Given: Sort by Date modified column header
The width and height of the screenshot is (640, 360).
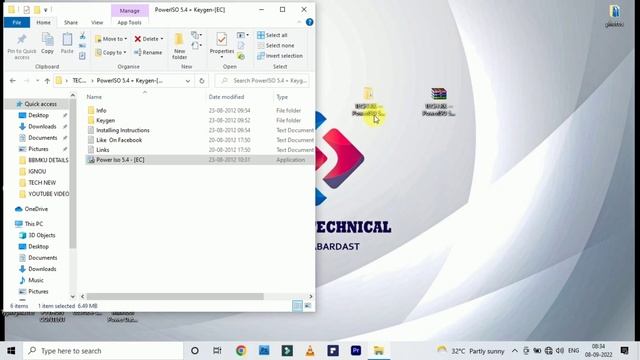Looking at the screenshot, I should pos(226,97).
